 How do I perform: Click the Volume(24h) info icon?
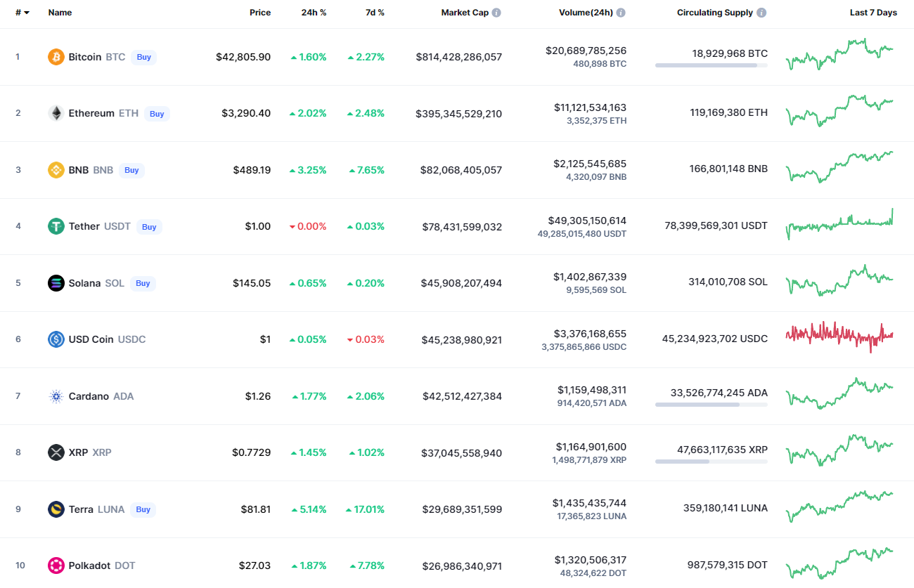coord(621,13)
